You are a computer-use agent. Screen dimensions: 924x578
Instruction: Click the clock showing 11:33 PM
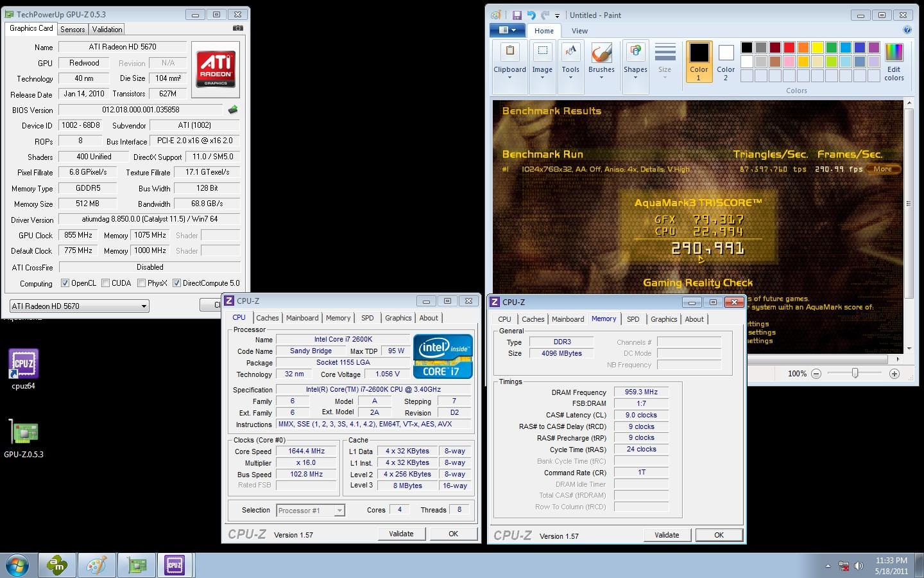891,561
